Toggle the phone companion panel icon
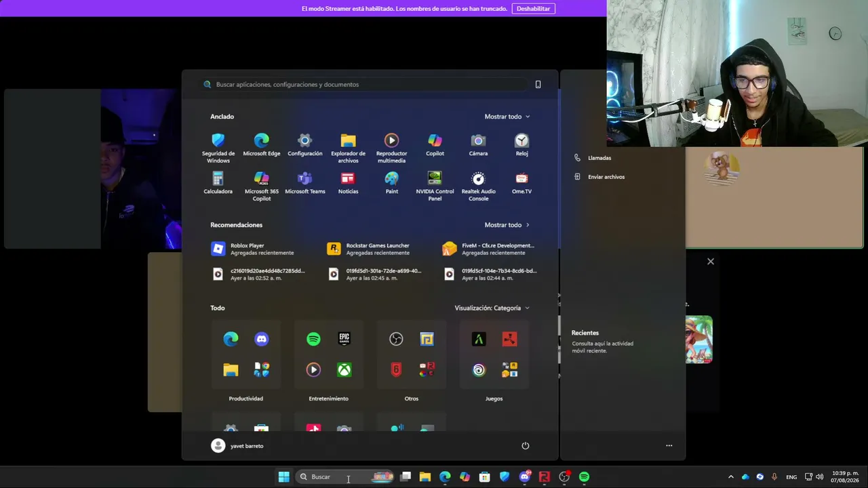868x488 pixels. pyautogui.click(x=538, y=85)
